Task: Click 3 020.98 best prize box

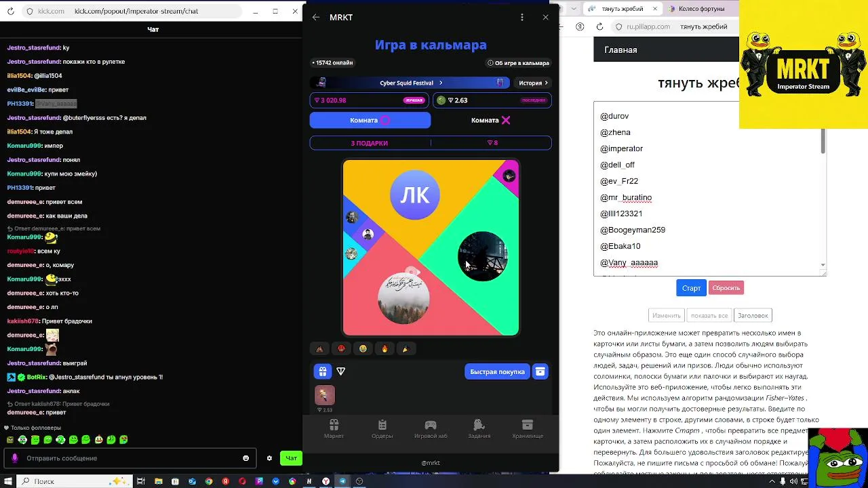Action: click(369, 100)
